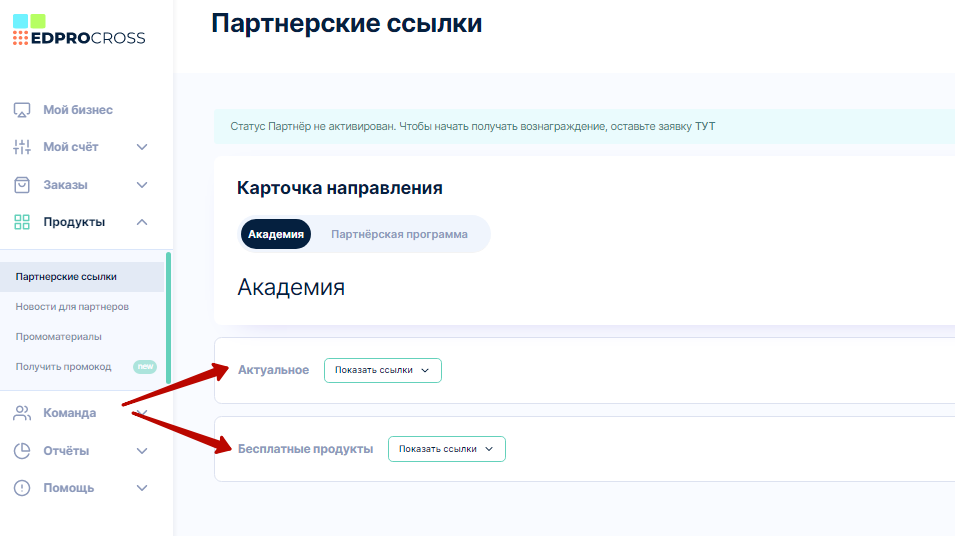Click the large Академия heading
Viewport: 955px width, 536px height.
pyautogui.click(x=291, y=287)
